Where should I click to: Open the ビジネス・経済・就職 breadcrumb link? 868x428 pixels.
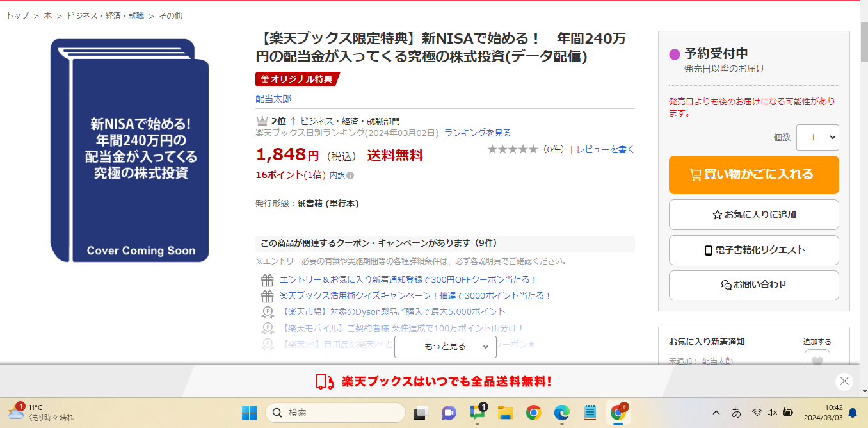(x=106, y=15)
